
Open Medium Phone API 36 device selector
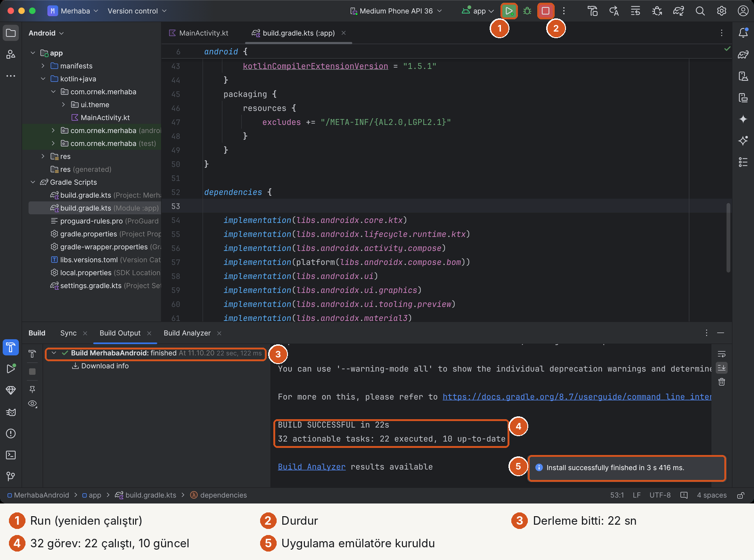(396, 11)
